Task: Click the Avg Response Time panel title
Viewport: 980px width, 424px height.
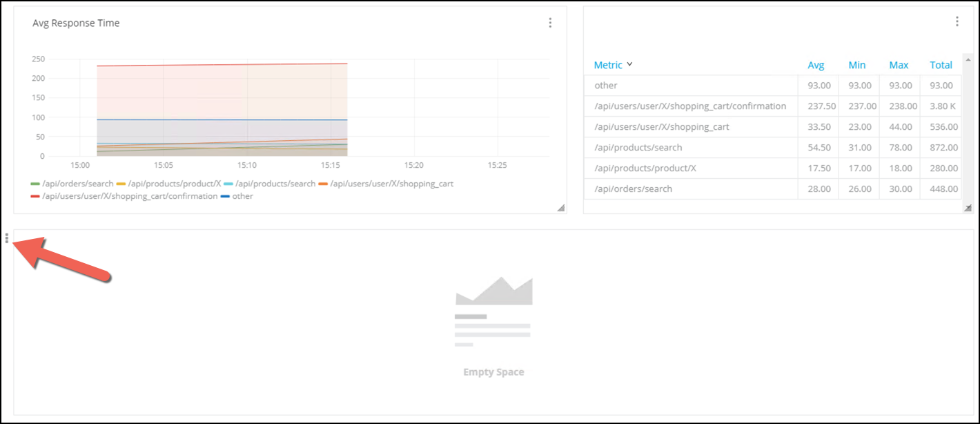Action: (76, 23)
